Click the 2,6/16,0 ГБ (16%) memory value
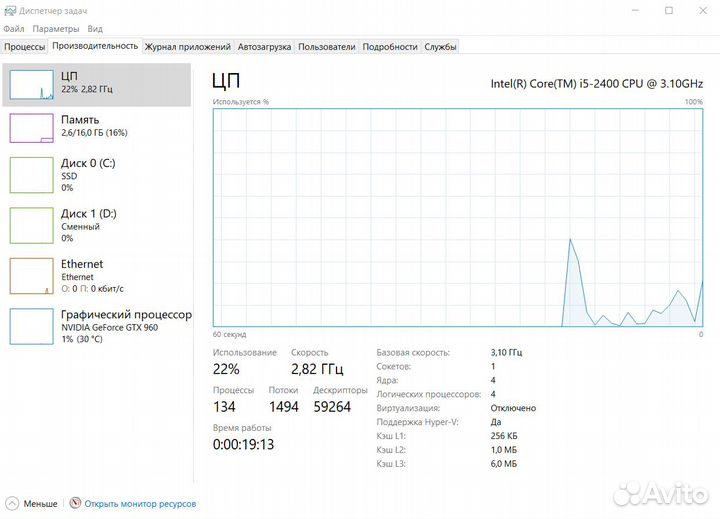 tap(94, 133)
